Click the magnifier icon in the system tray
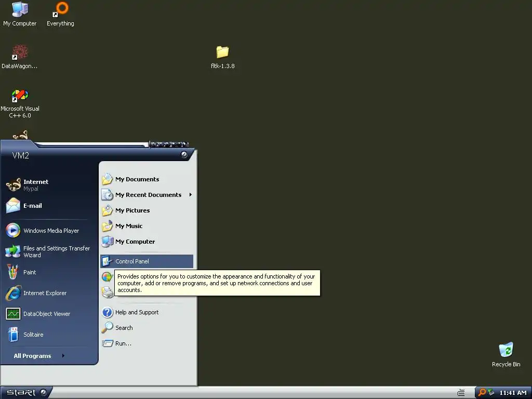The width and height of the screenshot is (532, 399). [482, 393]
